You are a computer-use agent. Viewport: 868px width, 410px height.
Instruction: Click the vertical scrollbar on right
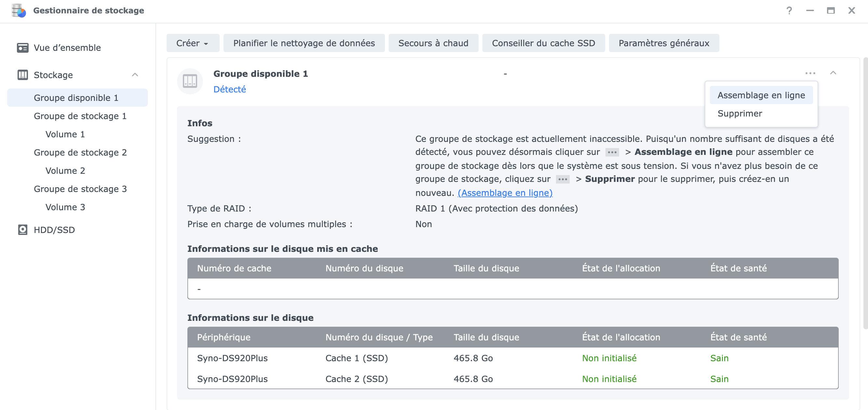point(865,192)
